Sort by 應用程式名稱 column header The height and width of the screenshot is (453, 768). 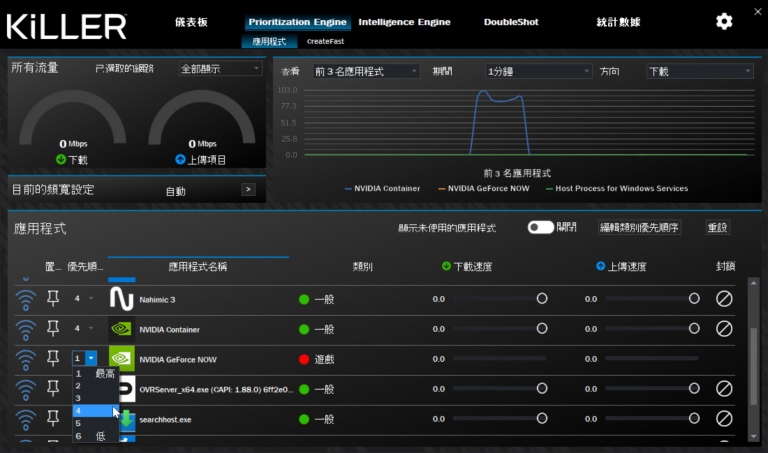(197, 266)
